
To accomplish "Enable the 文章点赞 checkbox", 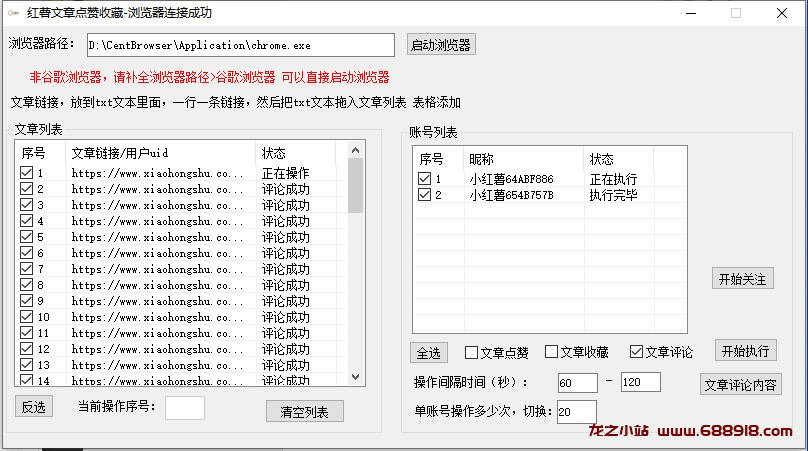I will click(472, 352).
